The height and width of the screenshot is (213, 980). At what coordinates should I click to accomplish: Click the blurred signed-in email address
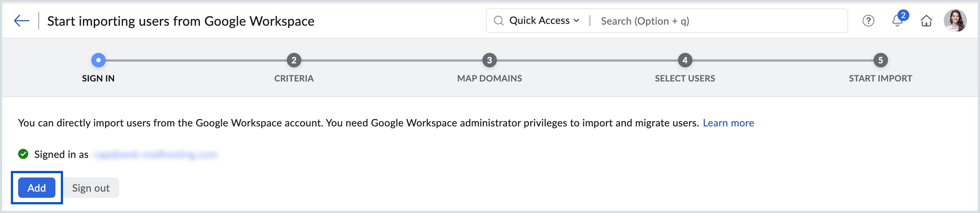pos(156,154)
